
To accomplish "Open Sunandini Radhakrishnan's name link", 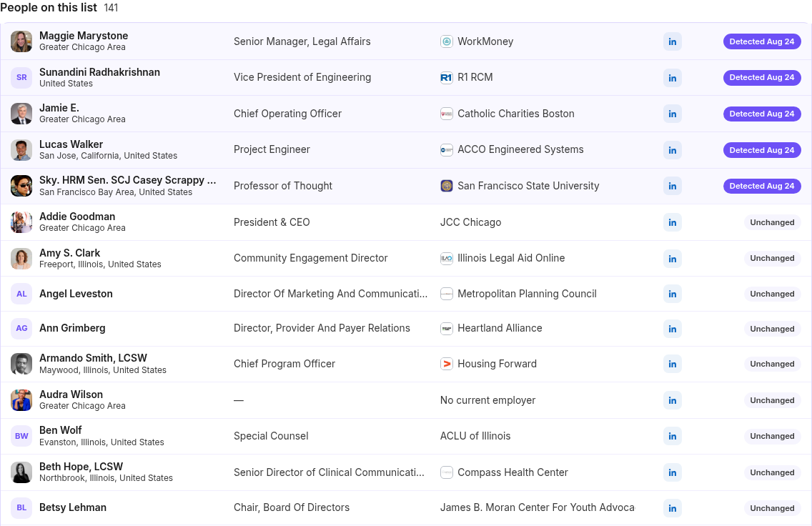I will [x=99, y=72].
